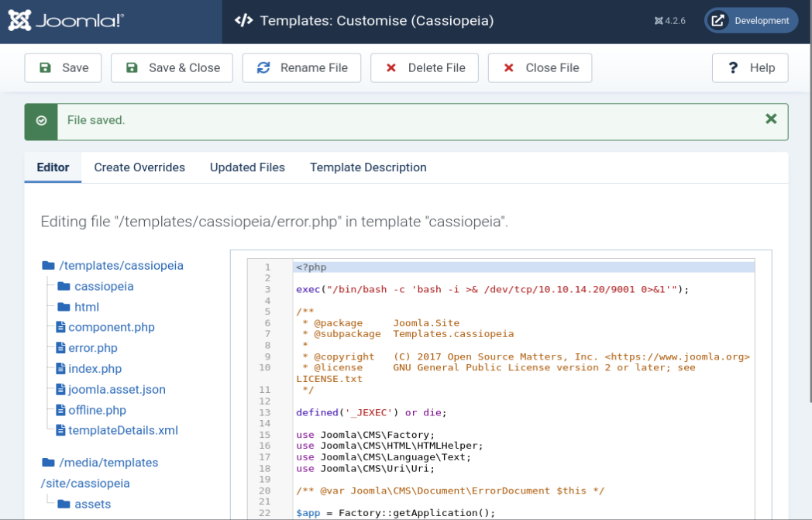Expand the cassiopeia subfolder

click(104, 286)
